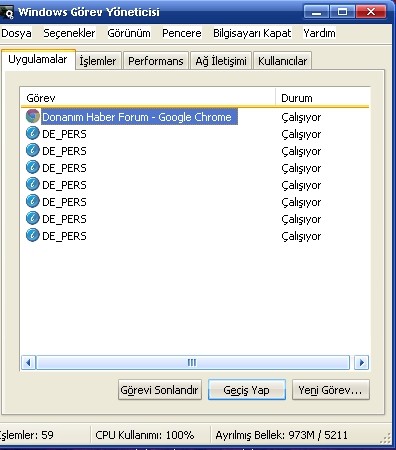The image size is (396, 450).
Task: Click the Geçiş Yap button
Action: point(247,390)
